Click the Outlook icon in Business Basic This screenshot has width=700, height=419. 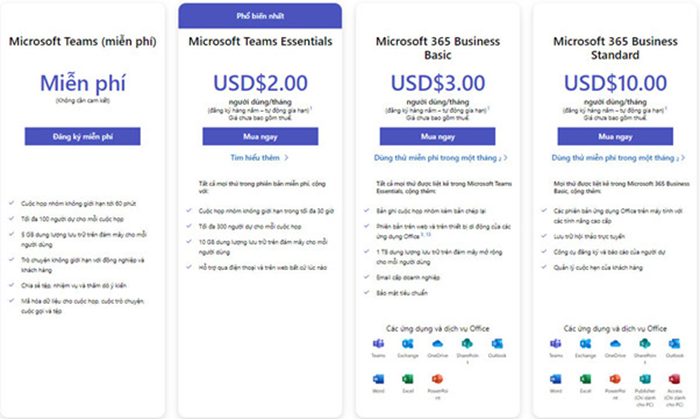click(496, 343)
